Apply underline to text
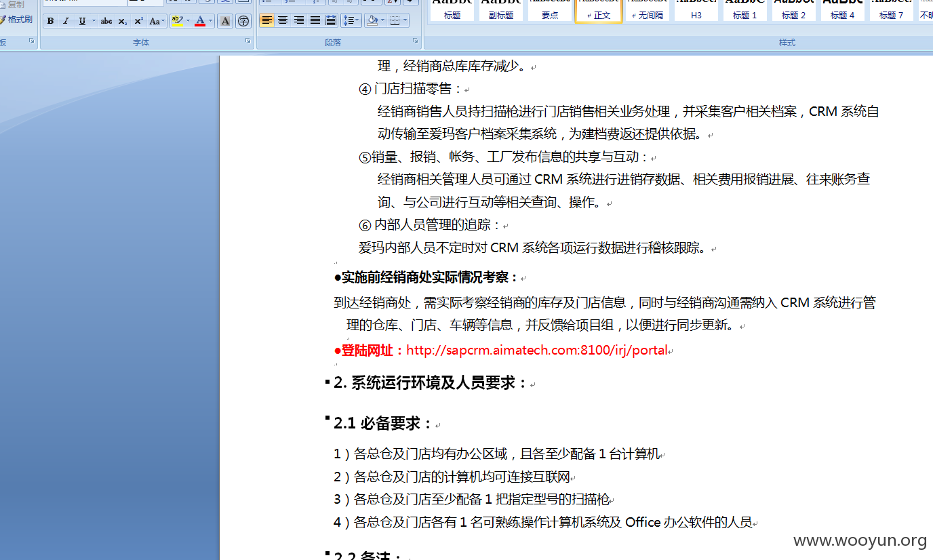933x560 pixels. [x=82, y=21]
